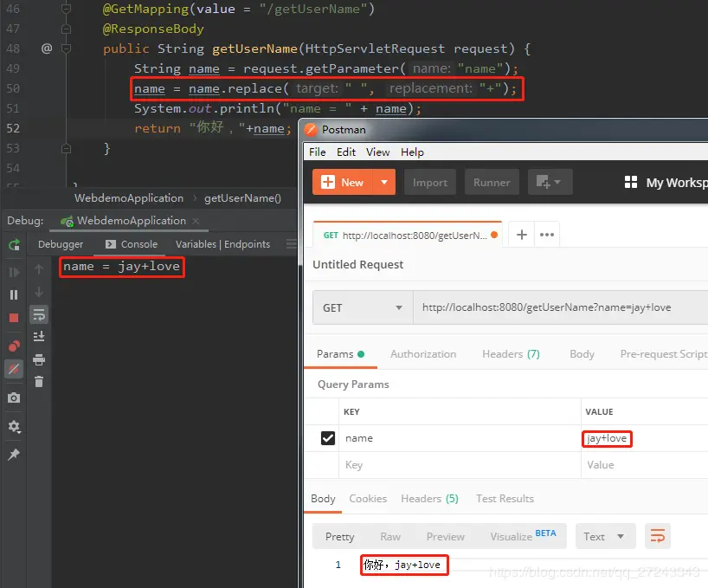Toggle response line wrap icon
708x588 pixels.
click(658, 537)
